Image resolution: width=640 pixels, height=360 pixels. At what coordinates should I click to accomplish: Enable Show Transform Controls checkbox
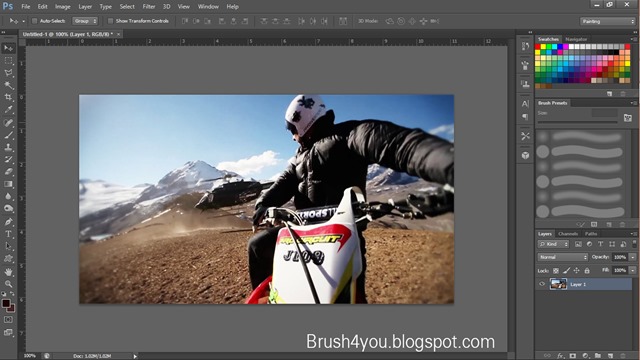click(110, 21)
